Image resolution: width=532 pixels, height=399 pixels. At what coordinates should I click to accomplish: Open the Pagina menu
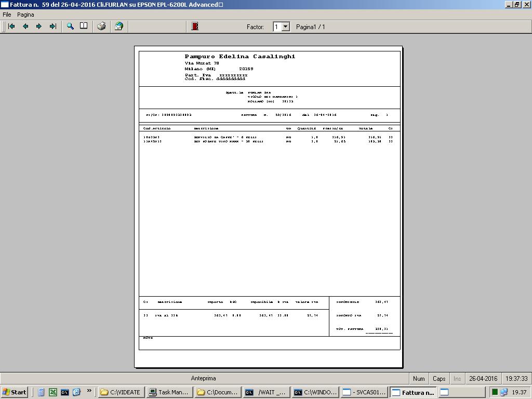pos(25,15)
